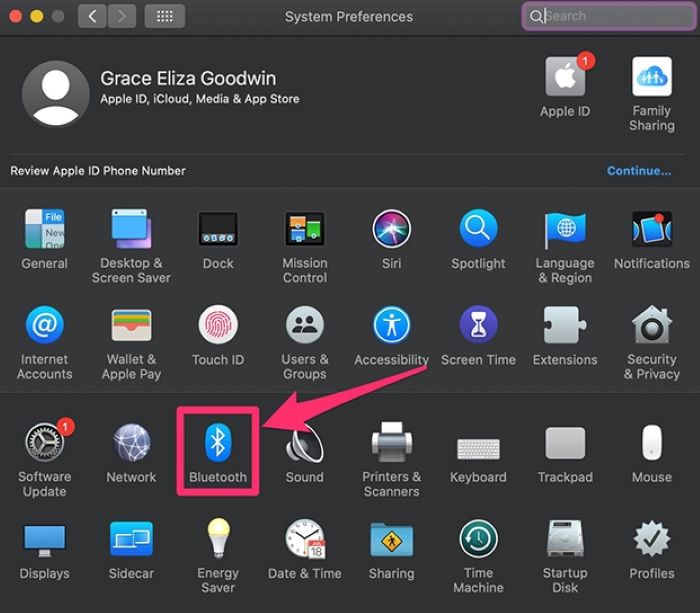Open Mission Control preferences
Image resolution: width=700 pixels, height=613 pixels.
click(304, 229)
